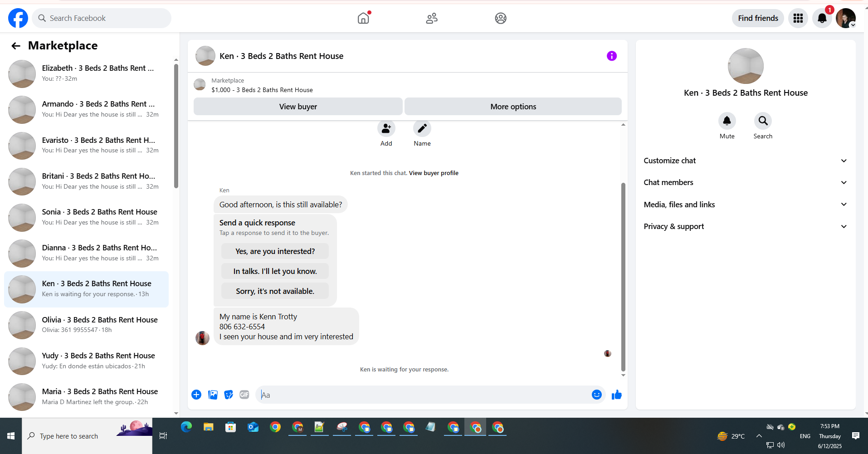
Task: Open the Evaristo conversation
Action: pyautogui.click(x=86, y=145)
